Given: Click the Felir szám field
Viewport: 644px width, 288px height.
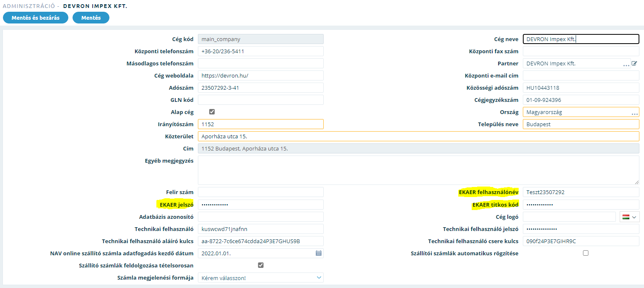Looking at the screenshot, I should click(x=261, y=192).
